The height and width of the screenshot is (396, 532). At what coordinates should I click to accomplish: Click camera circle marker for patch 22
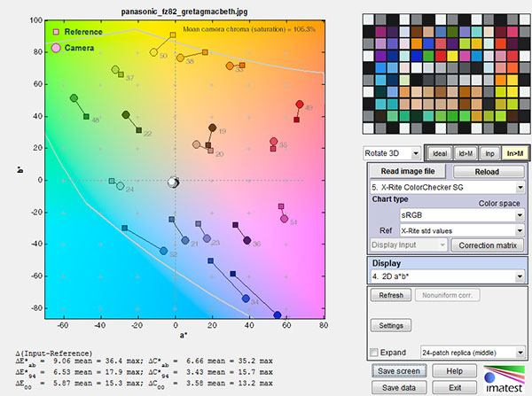point(126,115)
